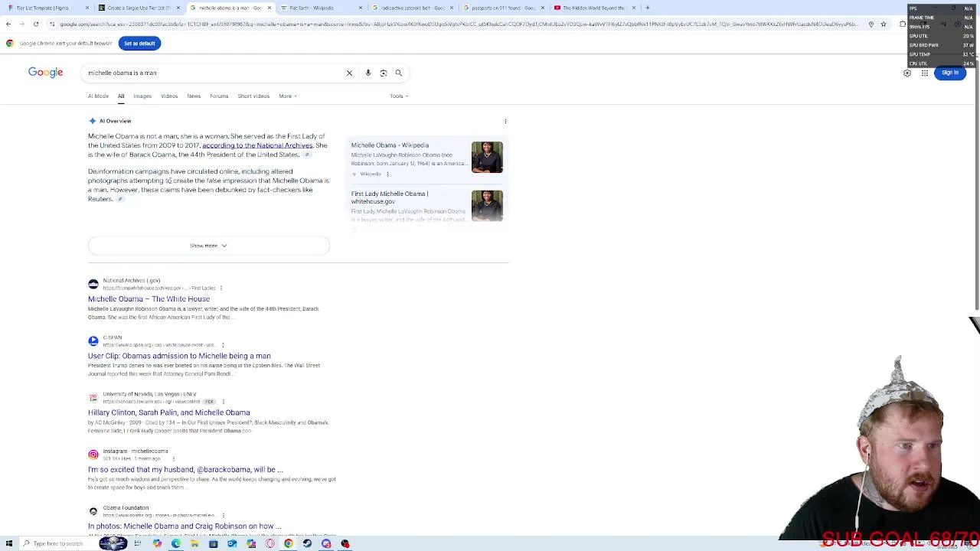This screenshot has width=980, height=551.
Task: Go back with browser back arrow
Action: coord(8,24)
